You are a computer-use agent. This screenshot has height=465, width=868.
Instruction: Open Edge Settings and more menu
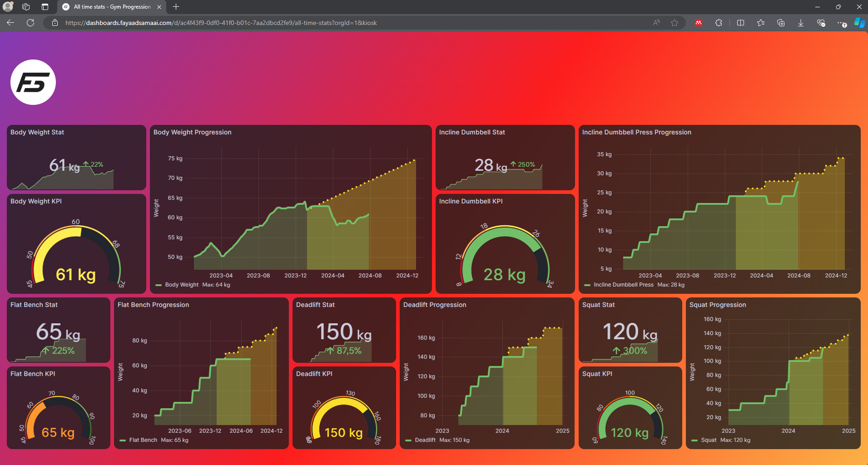pyautogui.click(x=841, y=23)
